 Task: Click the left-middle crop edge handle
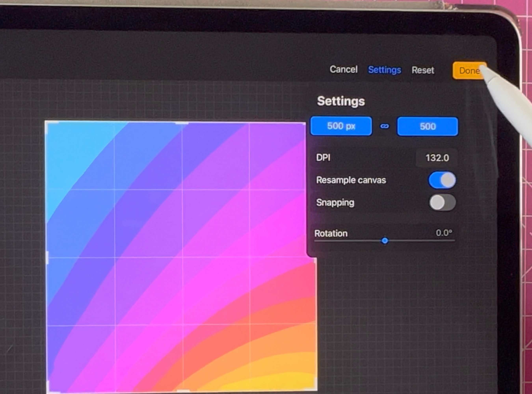[47, 258]
